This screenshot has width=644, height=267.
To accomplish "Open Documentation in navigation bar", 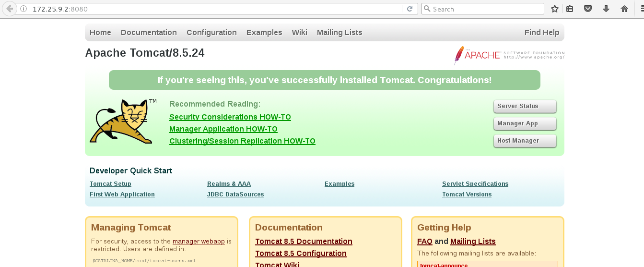I will 149,32.
